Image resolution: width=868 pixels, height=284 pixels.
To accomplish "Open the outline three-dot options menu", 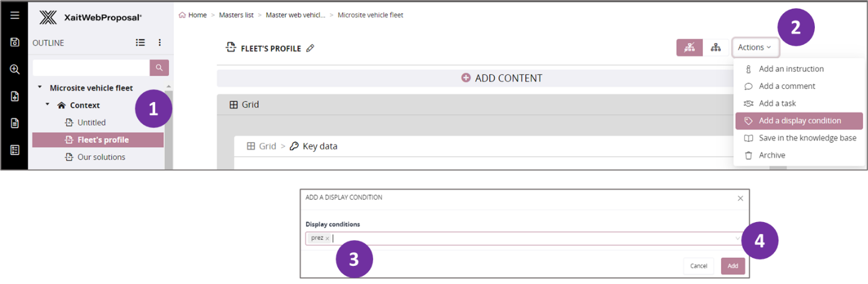I will [x=160, y=43].
